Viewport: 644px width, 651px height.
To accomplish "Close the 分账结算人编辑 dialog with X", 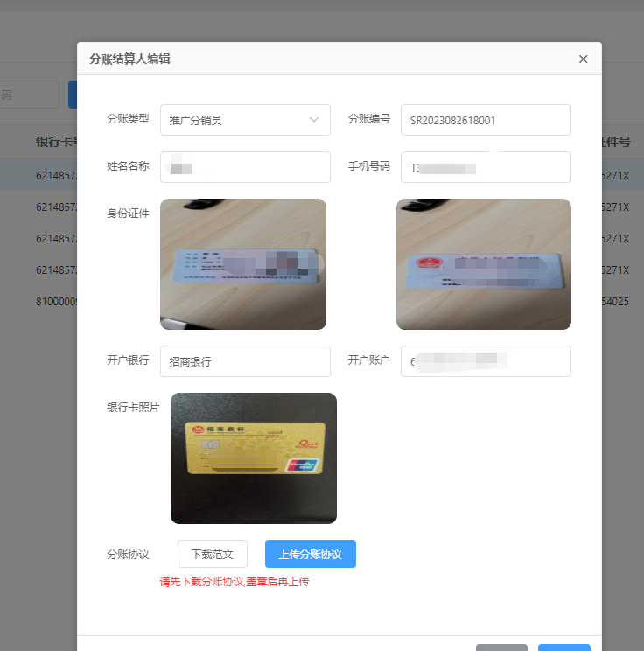I will (x=584, y=59).
